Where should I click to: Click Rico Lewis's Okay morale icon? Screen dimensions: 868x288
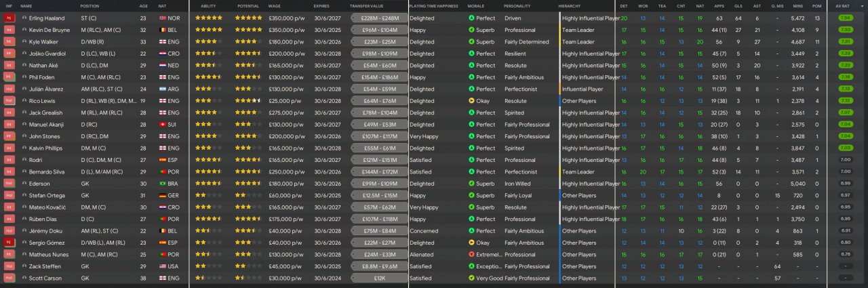click(x=472, y=101)
